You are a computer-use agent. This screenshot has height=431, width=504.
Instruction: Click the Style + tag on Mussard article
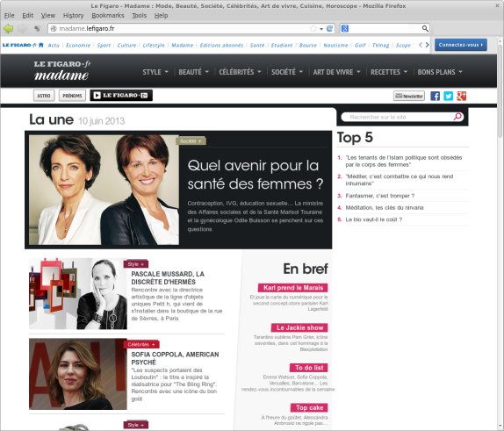pyautogui.click(x=135, y=264)
